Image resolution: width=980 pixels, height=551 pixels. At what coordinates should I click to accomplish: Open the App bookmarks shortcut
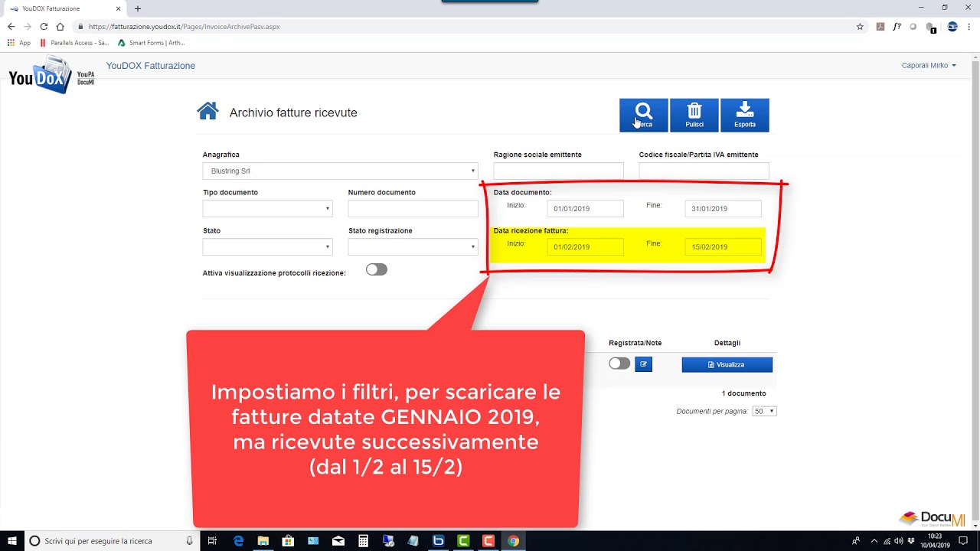click(19, 43)
